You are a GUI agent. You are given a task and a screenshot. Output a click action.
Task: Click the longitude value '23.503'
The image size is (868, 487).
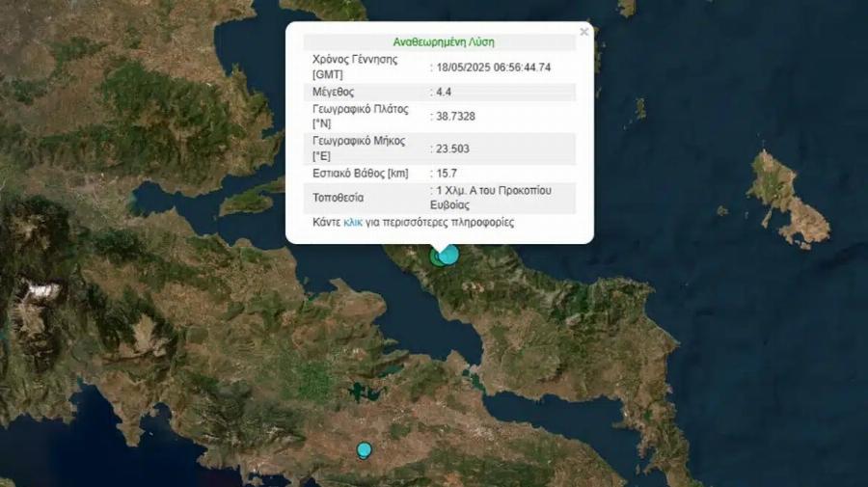[x=452, y=149]
